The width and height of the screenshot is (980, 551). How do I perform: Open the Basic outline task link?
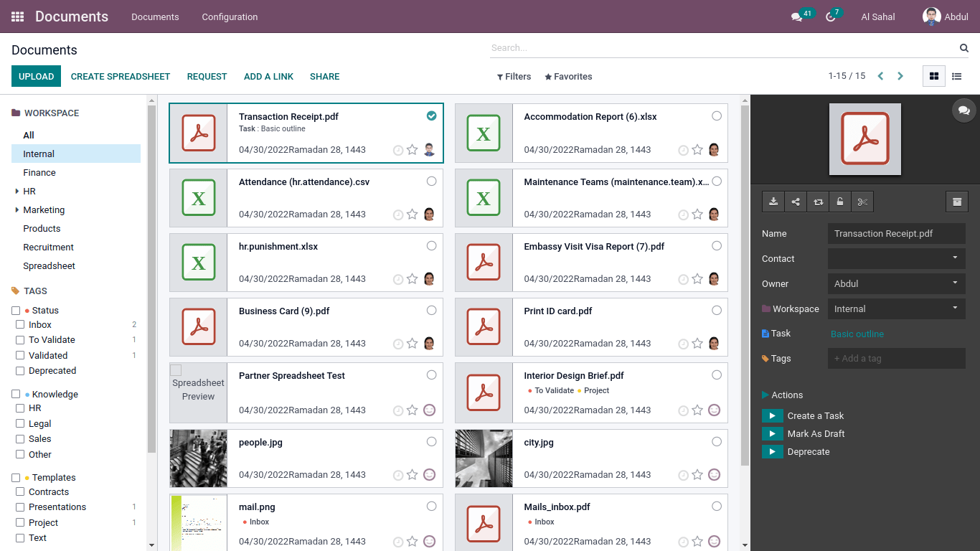[x=857, y=334]
